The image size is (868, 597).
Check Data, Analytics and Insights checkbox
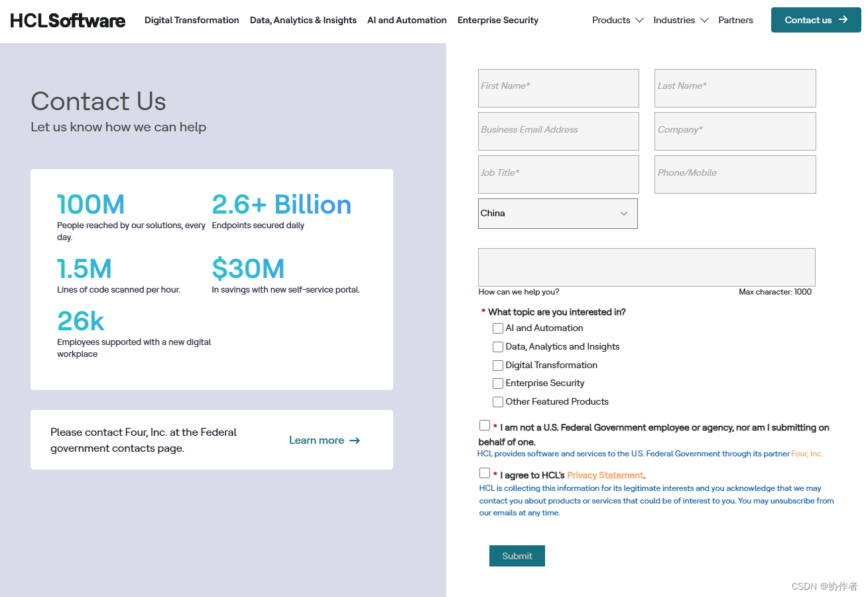tap(498, 347)
